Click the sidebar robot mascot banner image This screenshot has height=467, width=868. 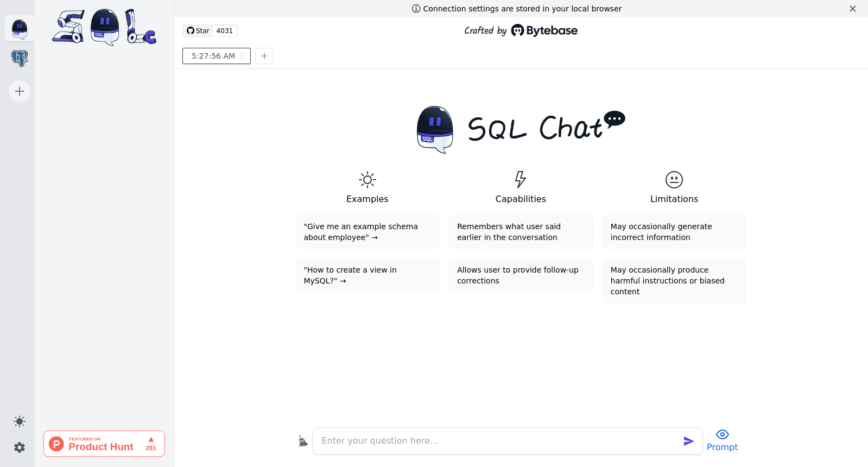(104, 27)
